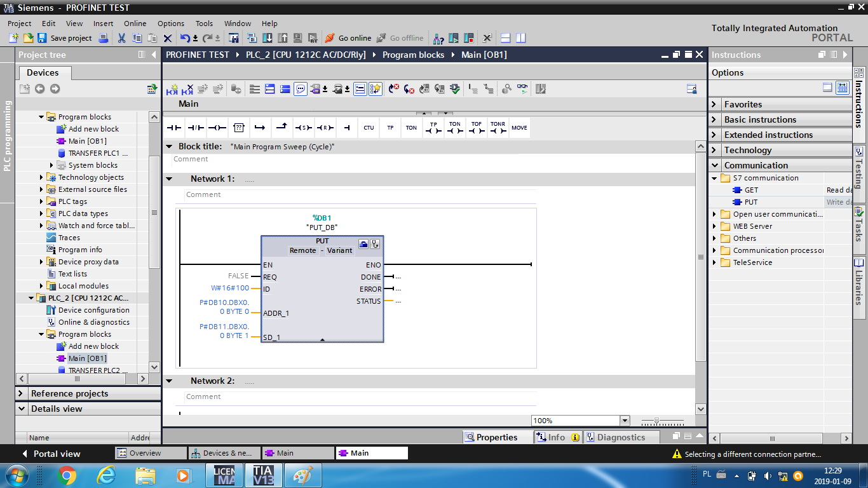The image size is (868, 488).
Task: Open the zoom level 100% dropdown
Action: [x=624, y=421]
